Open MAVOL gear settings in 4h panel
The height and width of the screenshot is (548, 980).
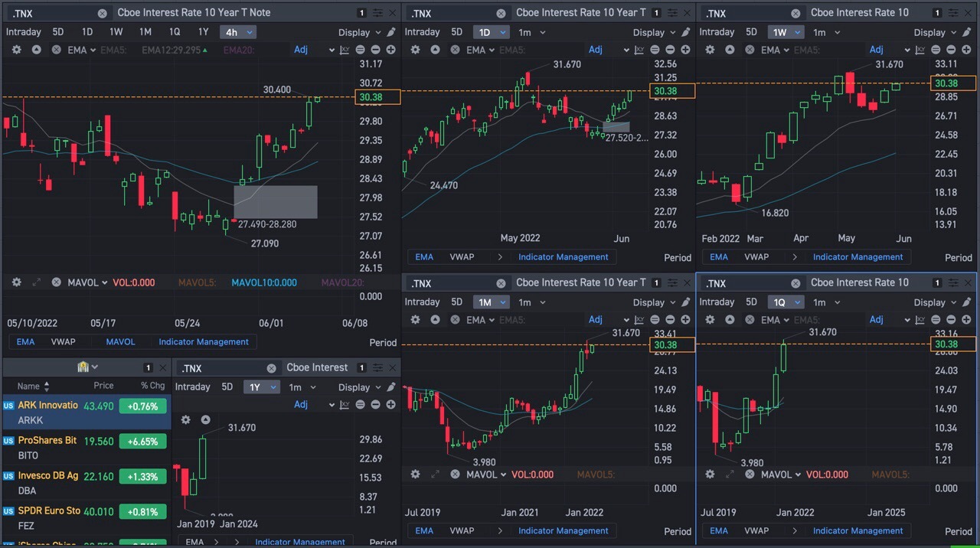point(17,282)
